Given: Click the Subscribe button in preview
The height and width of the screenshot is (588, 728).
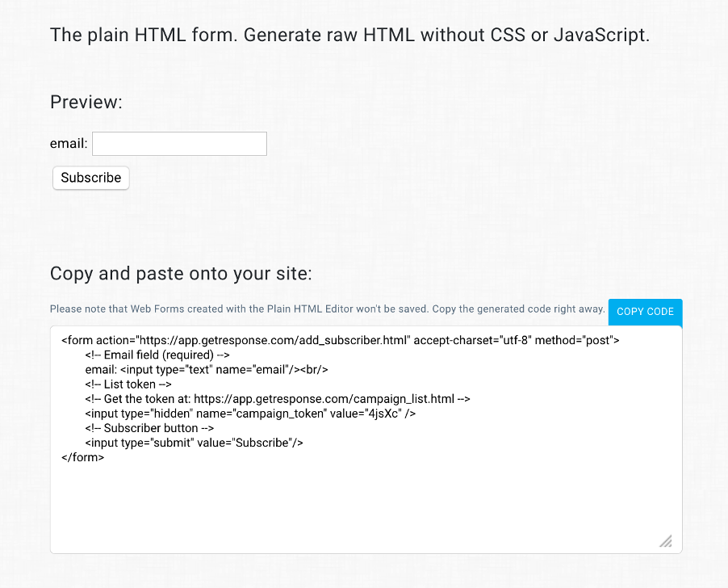Looking at the screenshot, I should point(91,178).
